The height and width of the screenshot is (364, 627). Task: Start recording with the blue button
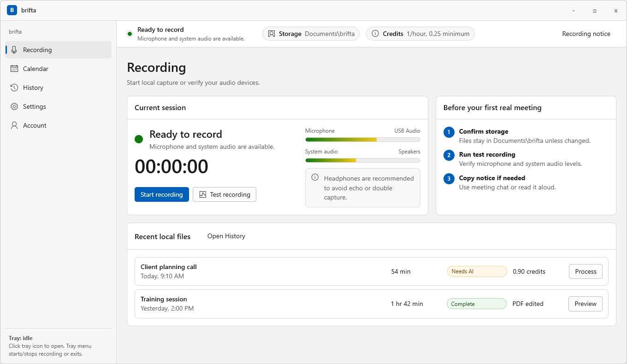coord(162,194)
